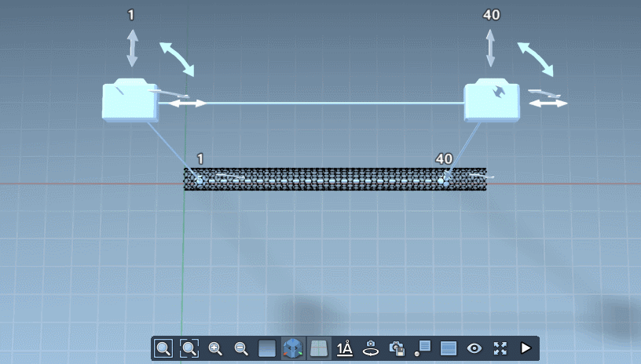Click the annotation label note icon
Viewport: 641px width, 364px height.
point(423,348)
